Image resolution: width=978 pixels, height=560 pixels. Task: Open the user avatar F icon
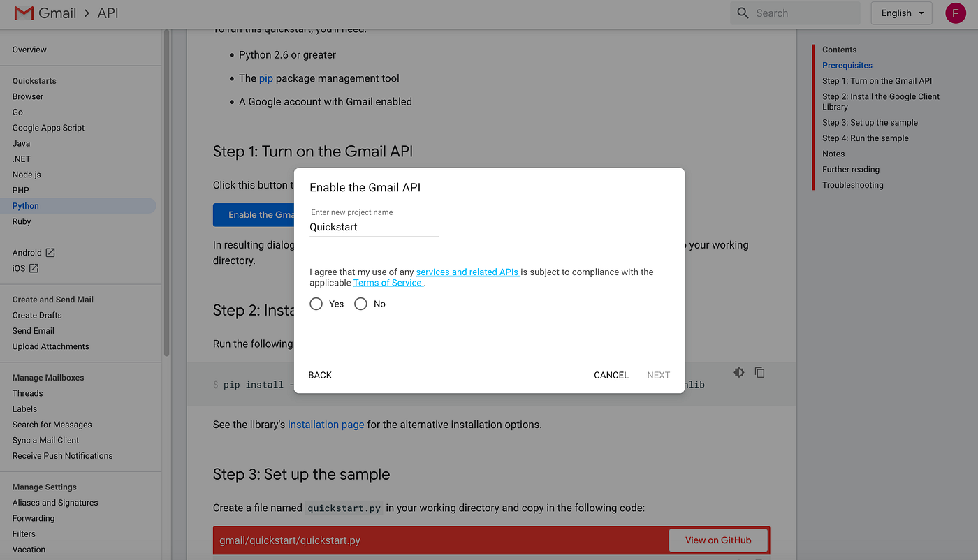click(956, 13)
